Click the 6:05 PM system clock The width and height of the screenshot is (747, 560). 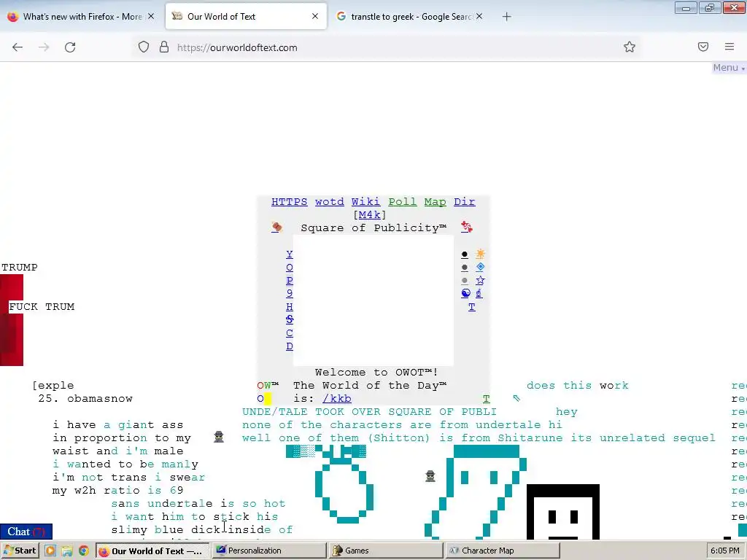click(x=725, y=551)
